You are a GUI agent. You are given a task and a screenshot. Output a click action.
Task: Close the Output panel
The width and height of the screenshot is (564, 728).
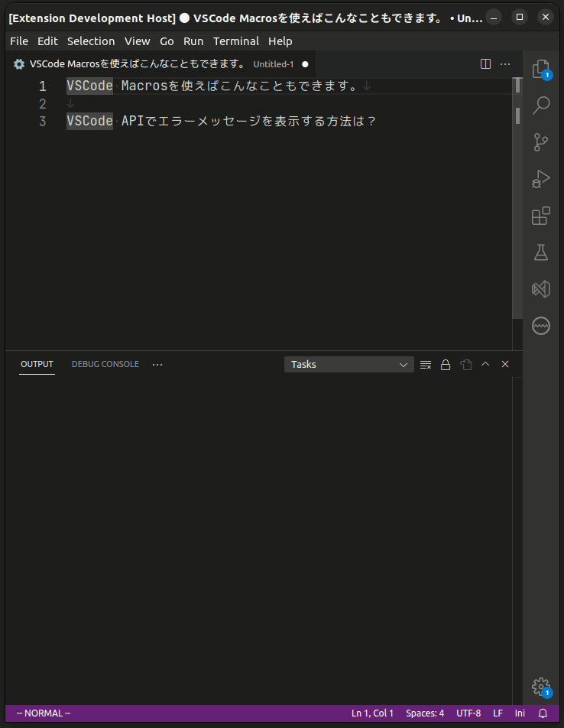click(x=505, y=365)
